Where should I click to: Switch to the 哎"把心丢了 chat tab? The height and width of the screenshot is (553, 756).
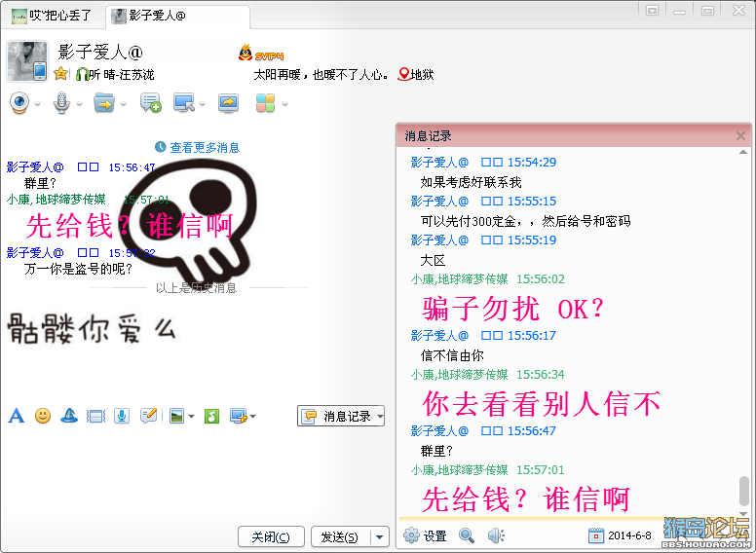coord(53,16)
